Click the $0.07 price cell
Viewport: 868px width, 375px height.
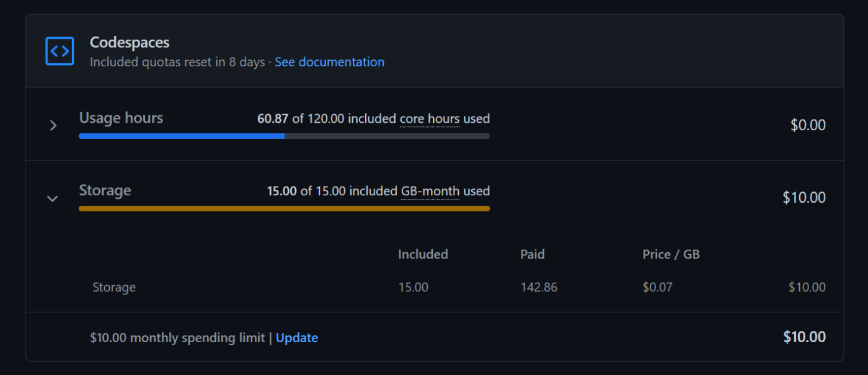(x=657, y=288)
